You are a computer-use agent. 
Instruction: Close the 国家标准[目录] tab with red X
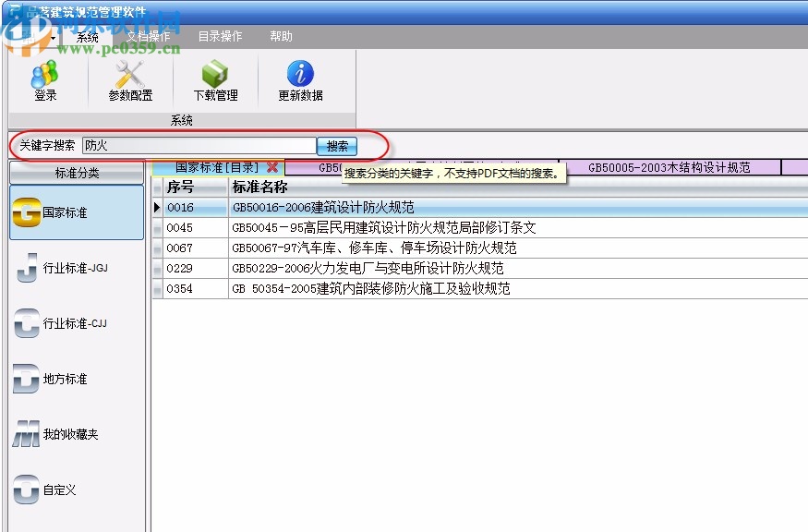click(x=272, y=167)
